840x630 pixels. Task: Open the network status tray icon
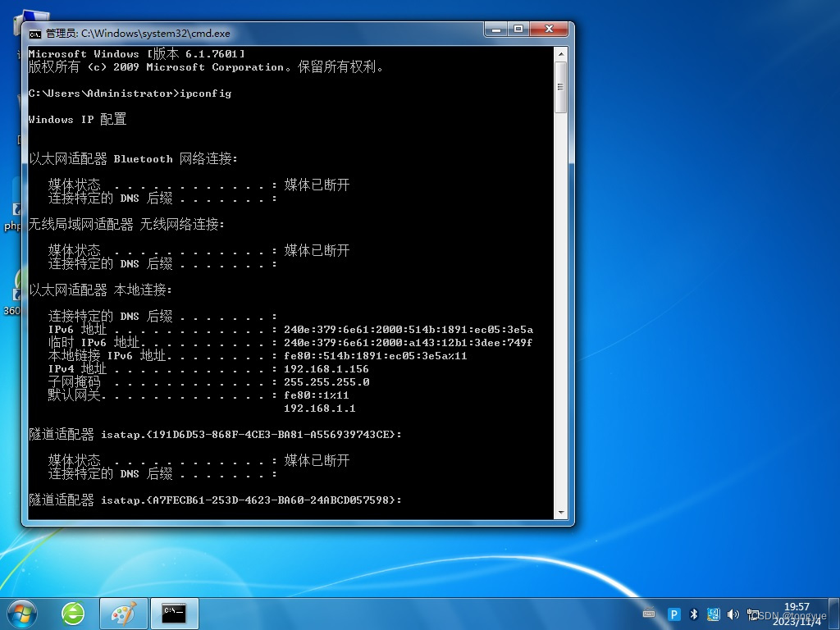753,614
